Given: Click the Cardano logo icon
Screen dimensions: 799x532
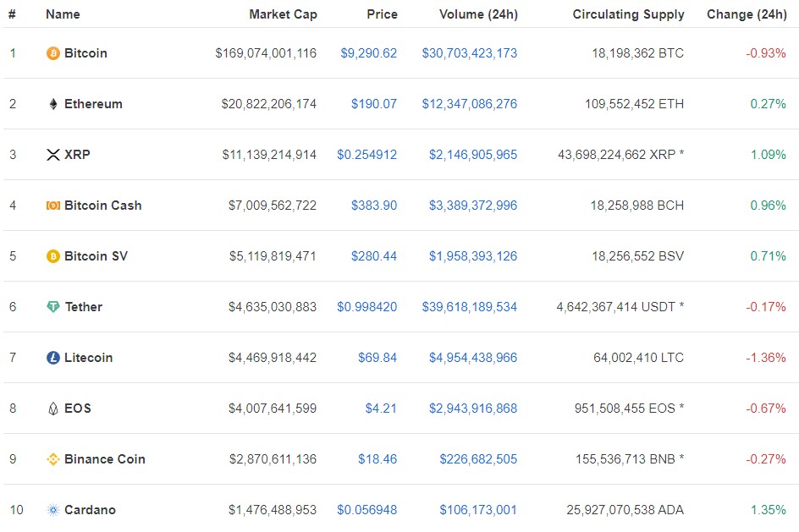Looking at the screenshot, I should pos(53,510).
